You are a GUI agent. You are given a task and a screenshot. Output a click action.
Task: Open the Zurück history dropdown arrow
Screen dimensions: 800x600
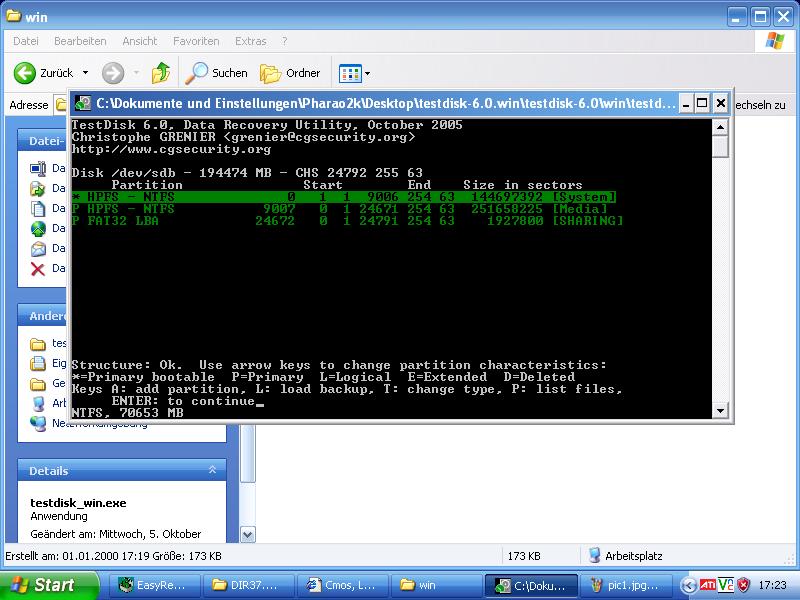pos(85,73)
